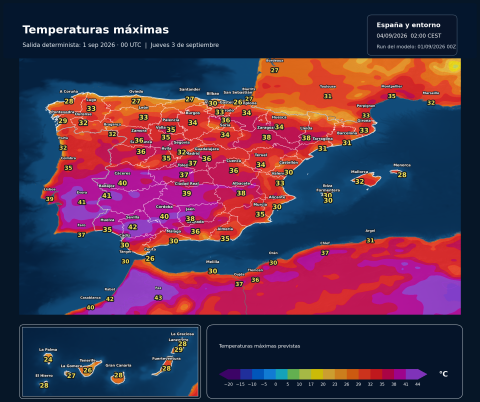Click the Cuenca city label
The height and width of the screenshot is (402, 480).
click(234, 161)
